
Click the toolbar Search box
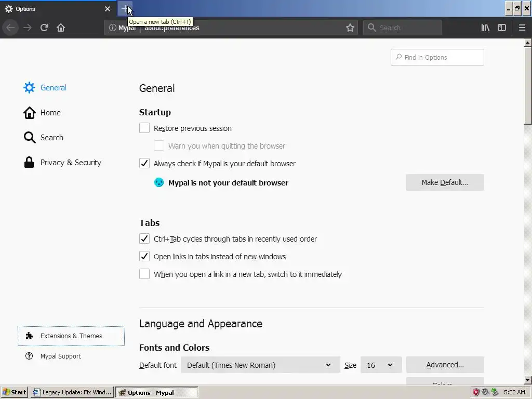tap(403, 28)
